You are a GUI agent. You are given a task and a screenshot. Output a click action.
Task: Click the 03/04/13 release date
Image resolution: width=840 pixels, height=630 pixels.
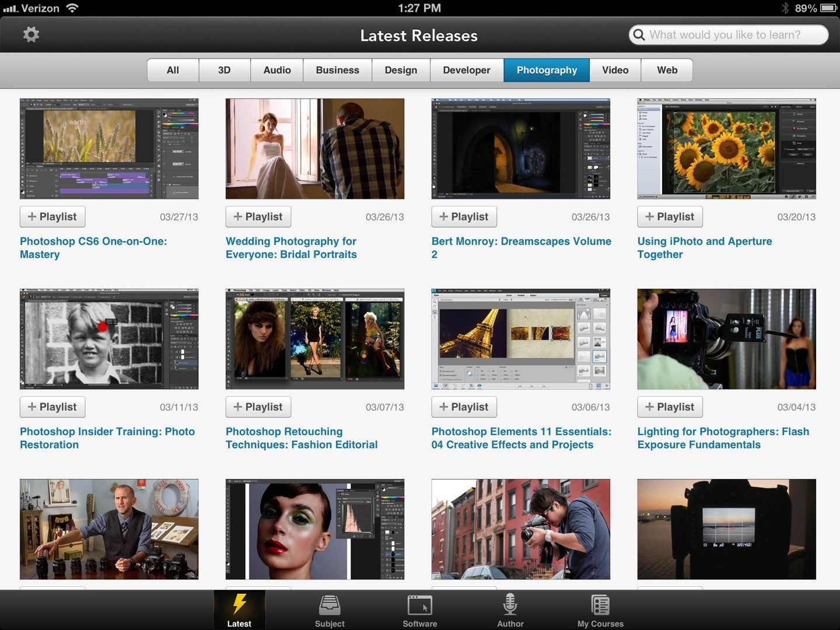tap(796, 407)
